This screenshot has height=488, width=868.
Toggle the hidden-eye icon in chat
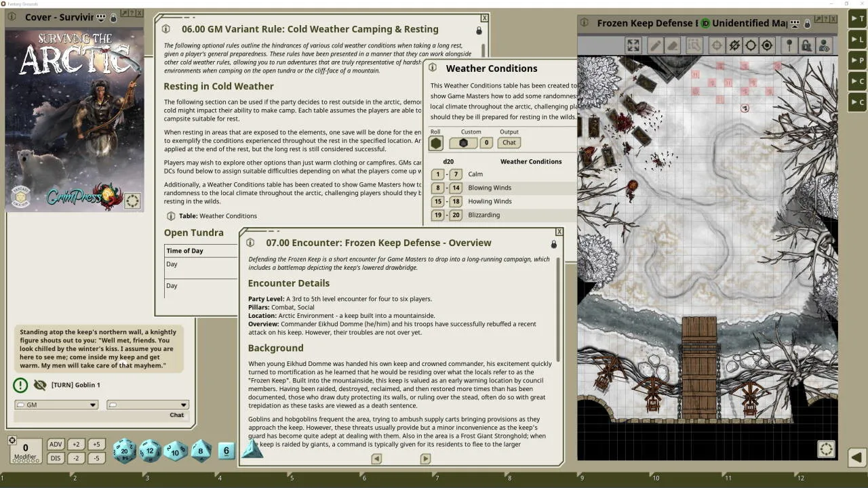coord(40,385)
